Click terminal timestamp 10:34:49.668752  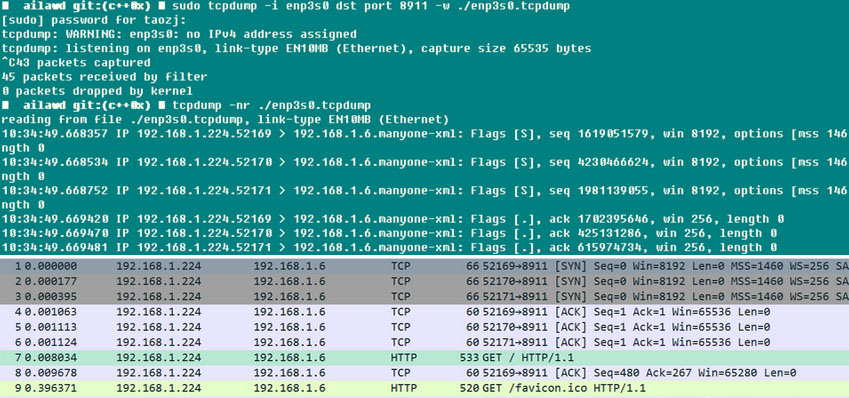point(54,191)
